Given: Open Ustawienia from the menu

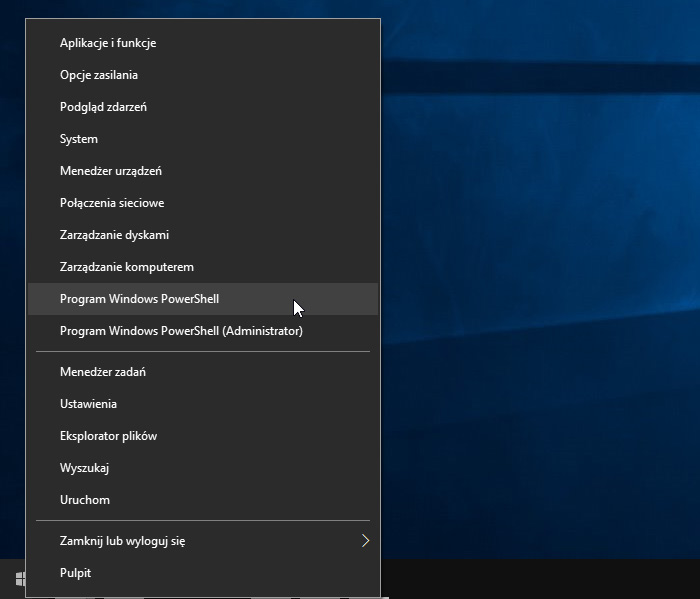Looking at the screenshot, I should (203, 404).
